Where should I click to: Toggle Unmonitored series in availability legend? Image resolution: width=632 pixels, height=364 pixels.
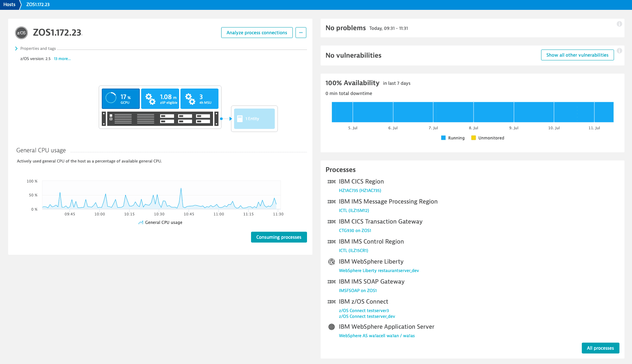pyautogui.click(x=487, y=138)
